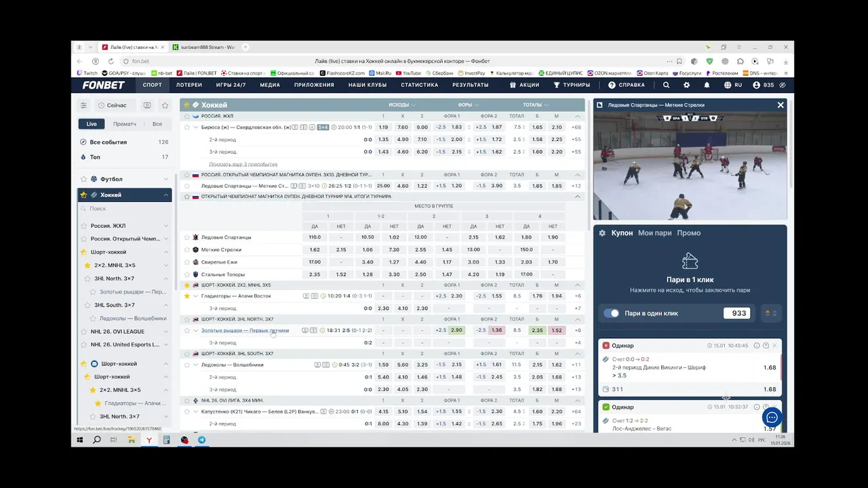The height and width of the screenshot is (488, 868).
Task: Open settings gear in top navigation
Action: [x=686, y=85]
